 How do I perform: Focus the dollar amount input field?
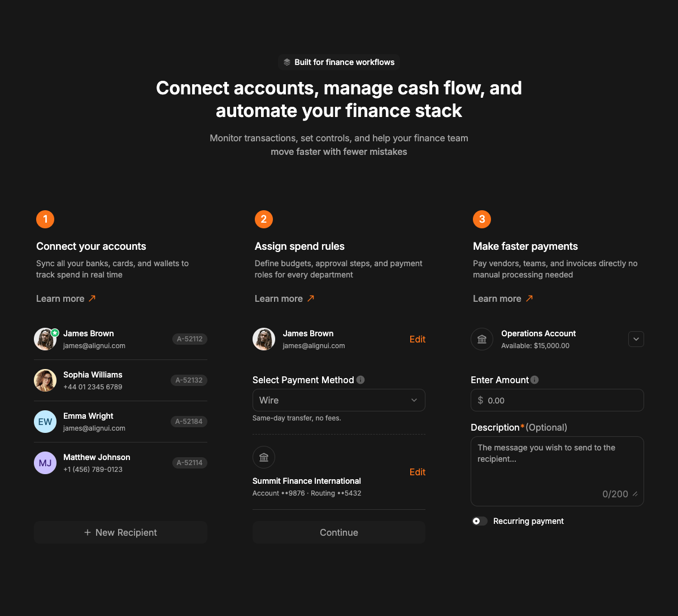pos(557,400)
